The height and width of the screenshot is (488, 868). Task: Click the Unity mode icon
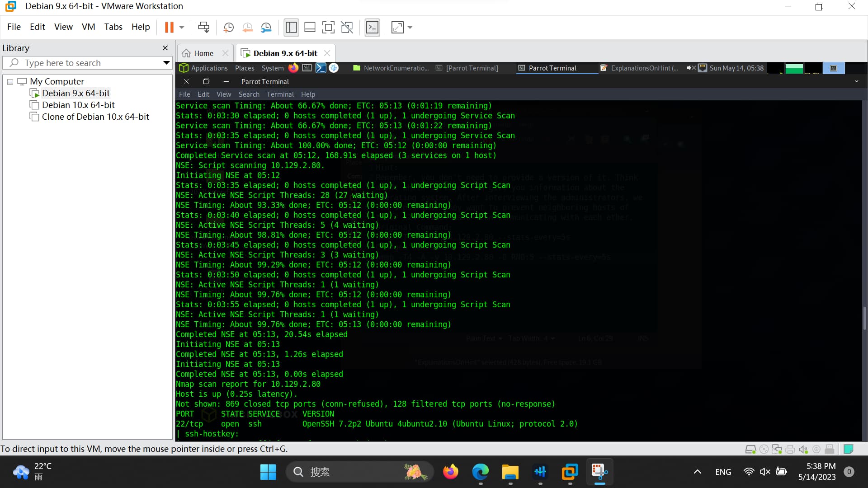click(347, 28)
